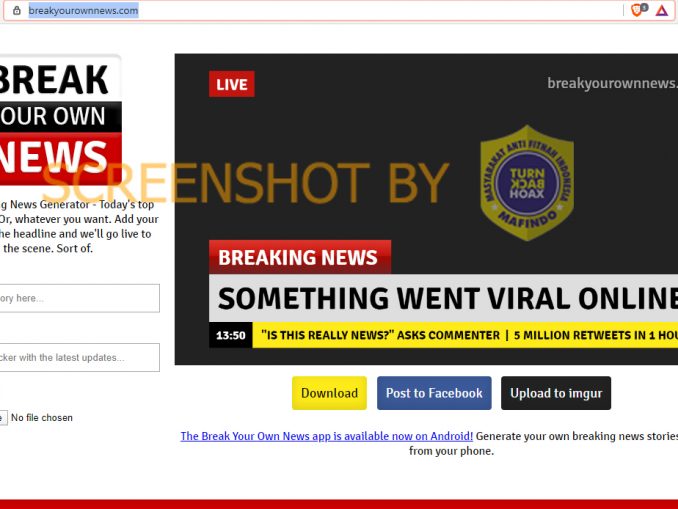The image size is (678, 509).
Task: Click the yellow ticker news strip
Action: point(465,335)
